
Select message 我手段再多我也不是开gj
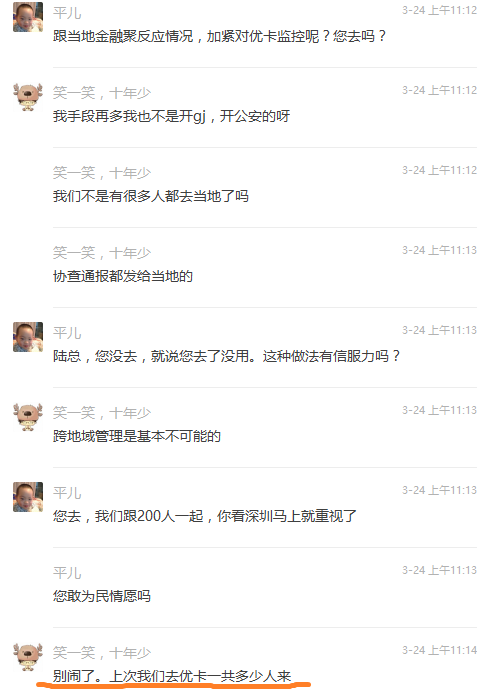tap(171, 116)
